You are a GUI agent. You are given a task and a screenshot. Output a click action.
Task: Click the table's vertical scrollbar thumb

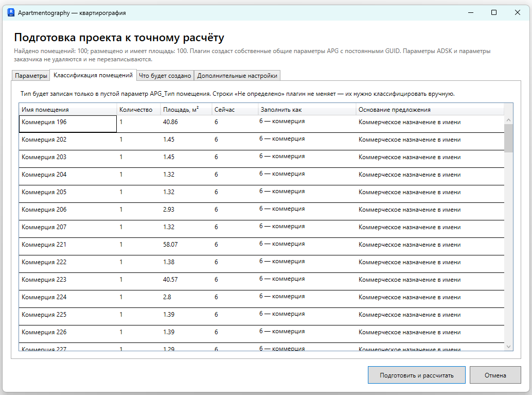pyautogui.click(x=508, y=138)
